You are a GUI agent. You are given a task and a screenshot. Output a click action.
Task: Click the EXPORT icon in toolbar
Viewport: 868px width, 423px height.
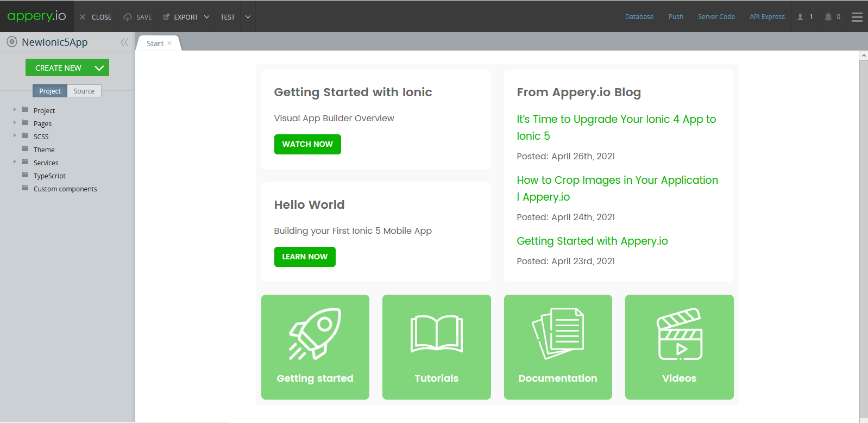click(x=167, y=17)
